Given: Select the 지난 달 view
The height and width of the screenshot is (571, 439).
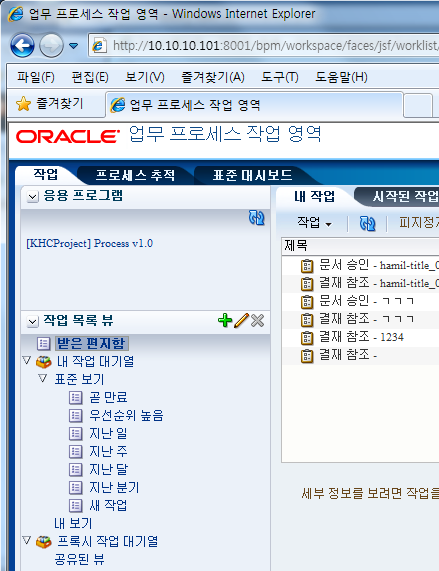Looking at the screenshot, I should tap(108, 469).
